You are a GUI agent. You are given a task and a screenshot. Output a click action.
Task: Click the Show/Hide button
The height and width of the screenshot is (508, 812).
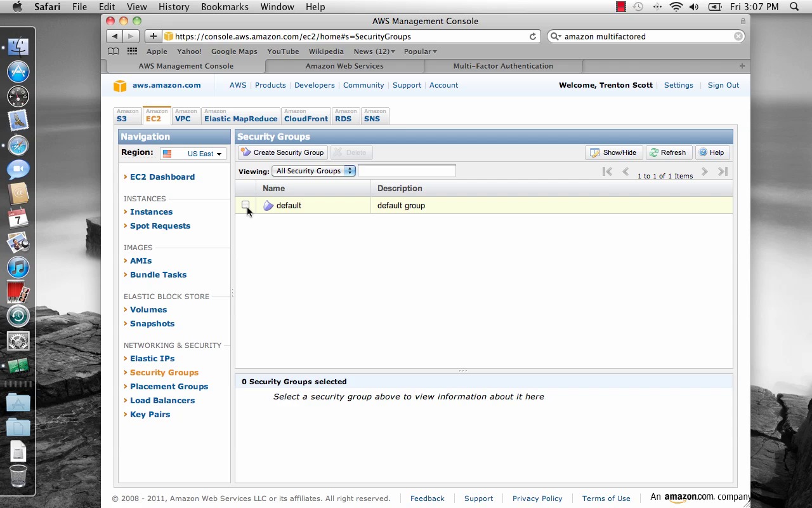coord(613,152)
